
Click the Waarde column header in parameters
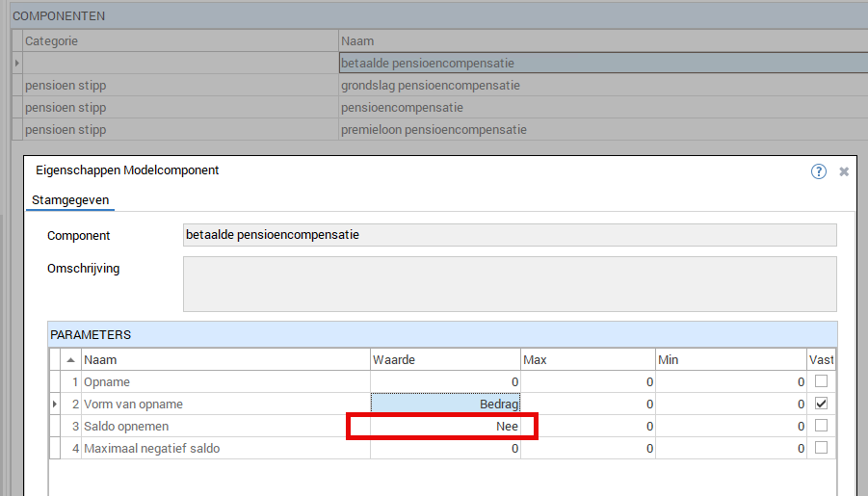coord(445,359)
